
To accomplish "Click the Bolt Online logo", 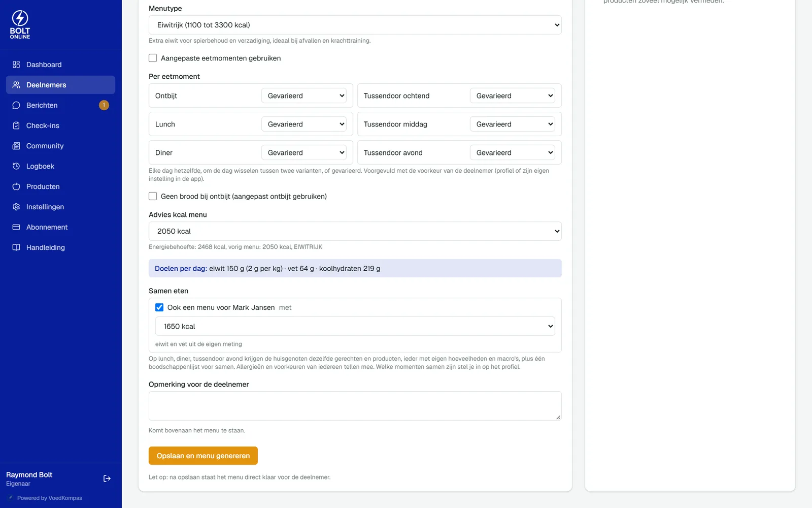I will click(x=20, y=24).
